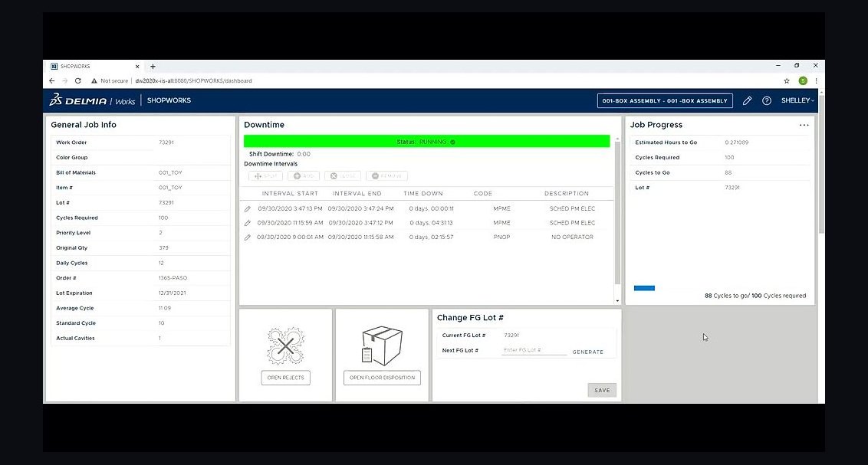Open Job Progress three-dot options menu
Image resolution: width=868 pixels, height=465 pixels.
[x=804, y=125]
